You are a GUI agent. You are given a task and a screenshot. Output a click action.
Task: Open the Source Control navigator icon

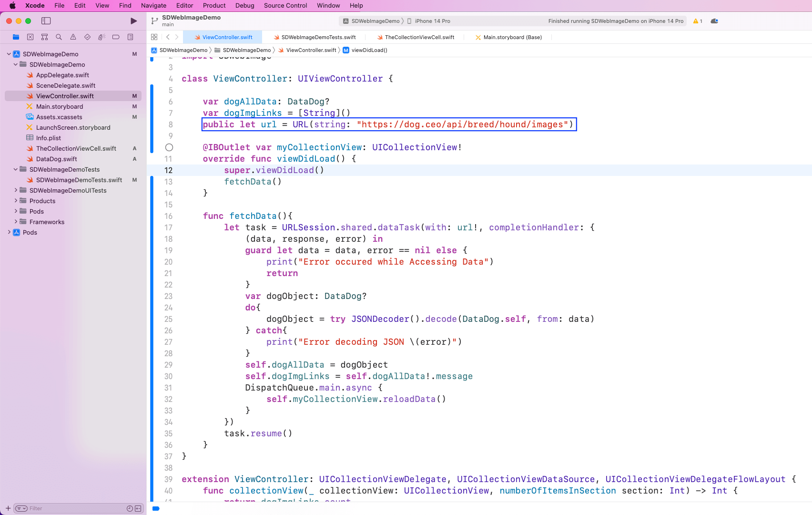coord(30,37)
